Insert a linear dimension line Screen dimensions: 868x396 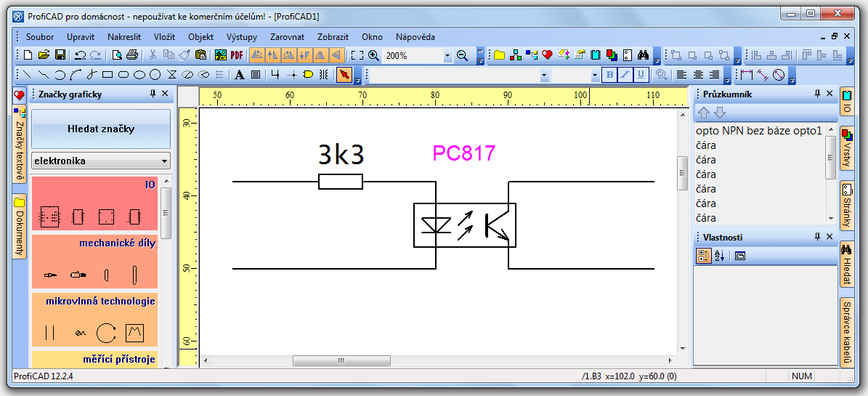747,74
